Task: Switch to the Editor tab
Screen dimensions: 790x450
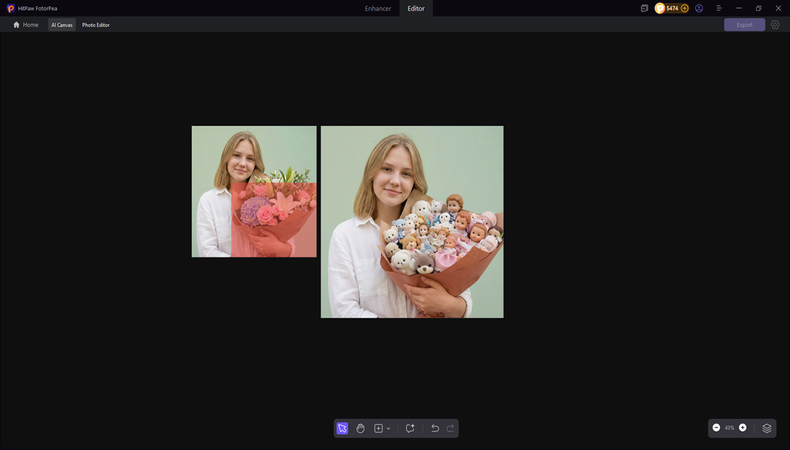Action: pyautogui.click(x=416, y=9)
